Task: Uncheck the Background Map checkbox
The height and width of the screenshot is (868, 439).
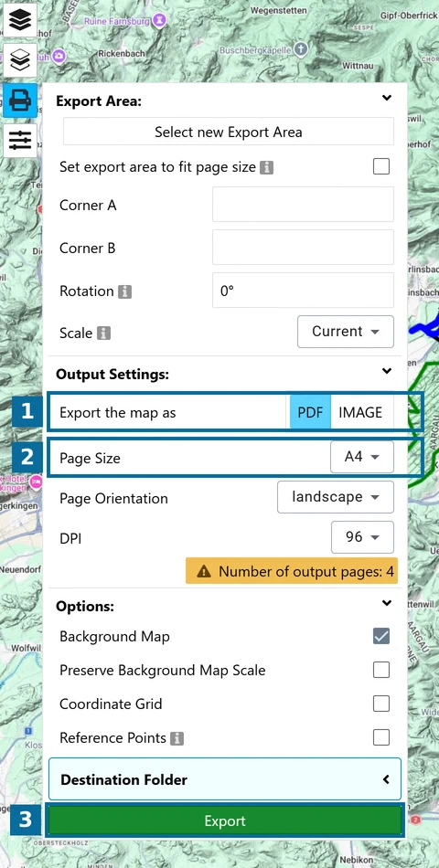Action: click(x=381, y=637)
